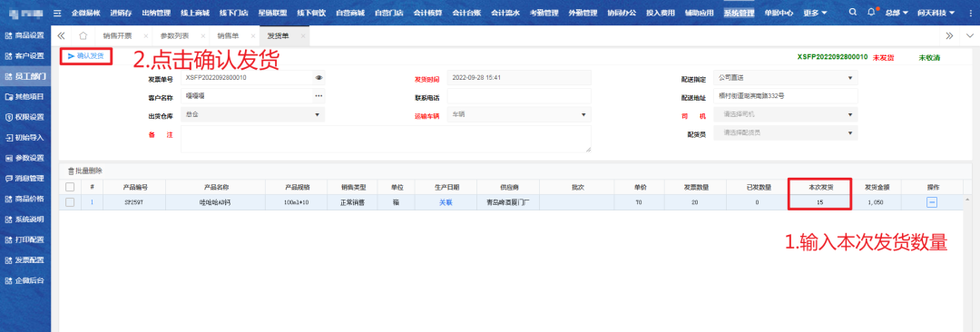
Task: Open 参数设置 in the sidebar
Action: tap(25, 158)
